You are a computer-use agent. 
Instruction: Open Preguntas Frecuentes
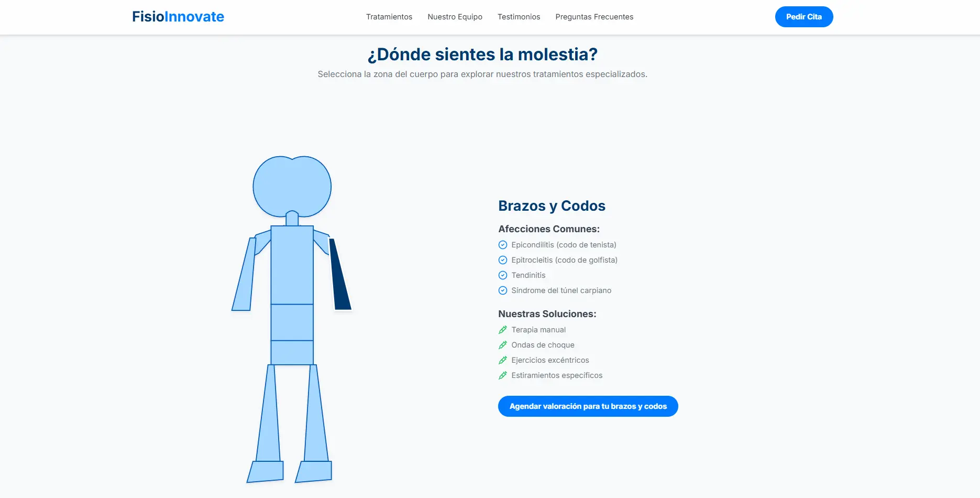pos(594,17)
